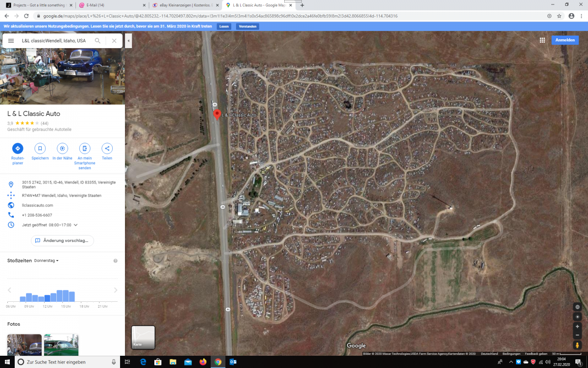This screenshot has height=368, width=588.
Task: Open Microsoft Edge from the taskbar
Action: (x=143, y=362)
